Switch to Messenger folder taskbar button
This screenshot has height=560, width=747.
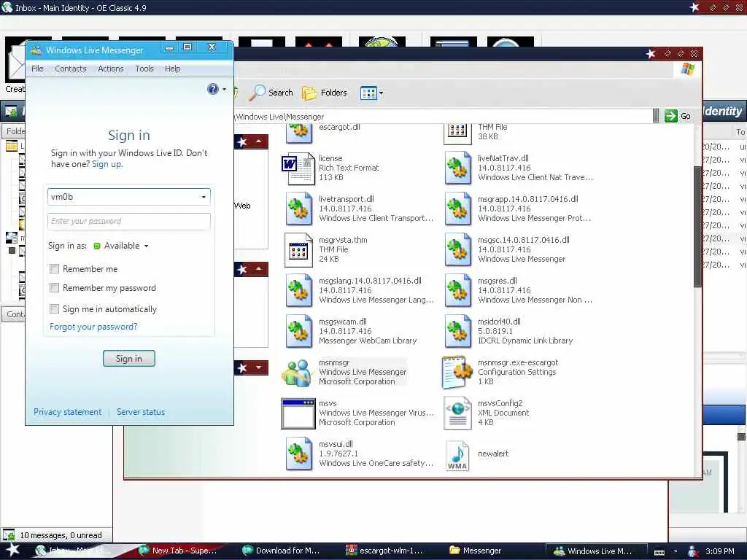click(476, 551)
